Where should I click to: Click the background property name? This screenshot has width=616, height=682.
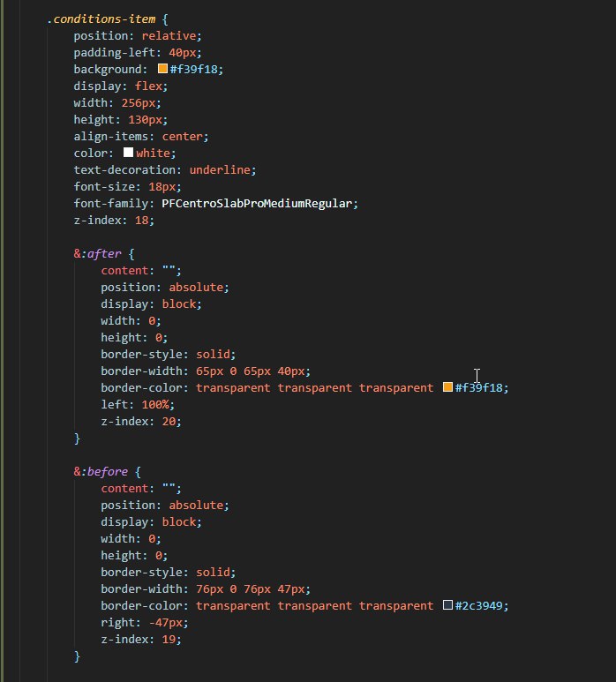click(x=108, y=69)
